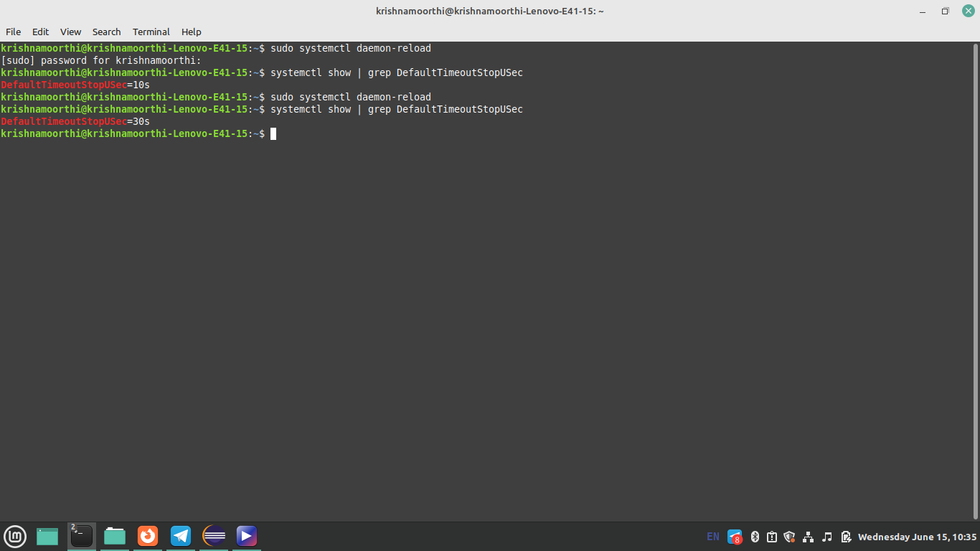The height and width of the screenshot is (551, 980).
Task: Maximize or restore the terminal window
Action: pyautogui.click(x=946, y=11)
